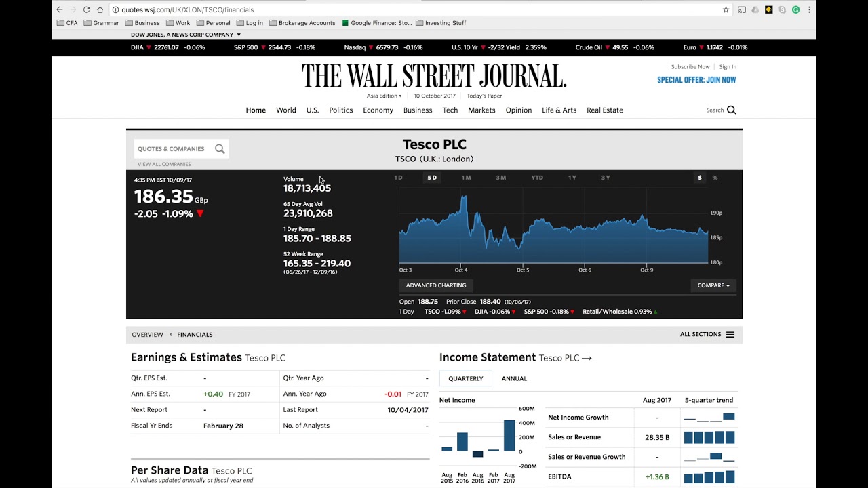Click the green Grammarly extension icon
This screenshot has width=868, height=488.
coord(795,9)
